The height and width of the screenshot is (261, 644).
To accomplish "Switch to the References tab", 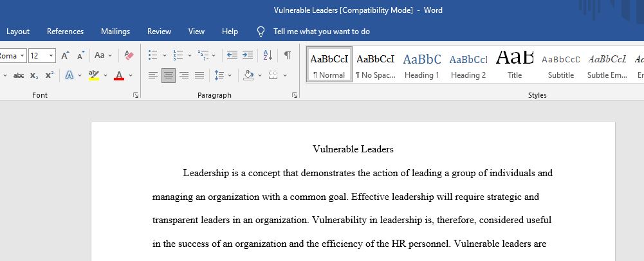I will click(x=66, y=32).
